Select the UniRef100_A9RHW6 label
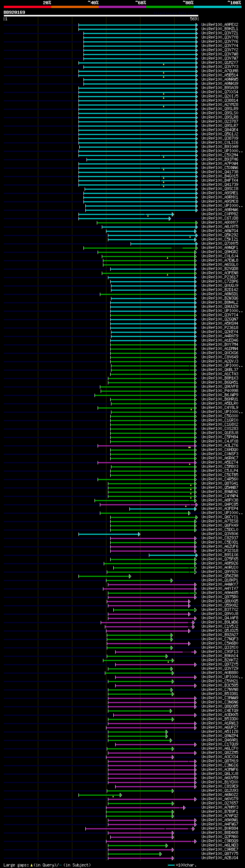Image resolution: width=245 pixels, height=868 pixels. [x=220, y=210]
